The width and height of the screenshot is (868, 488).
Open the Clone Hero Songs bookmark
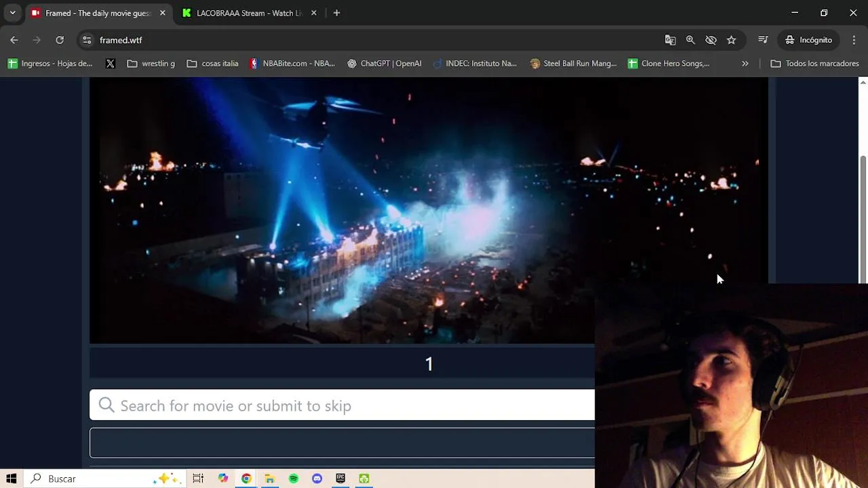[669, 64]
